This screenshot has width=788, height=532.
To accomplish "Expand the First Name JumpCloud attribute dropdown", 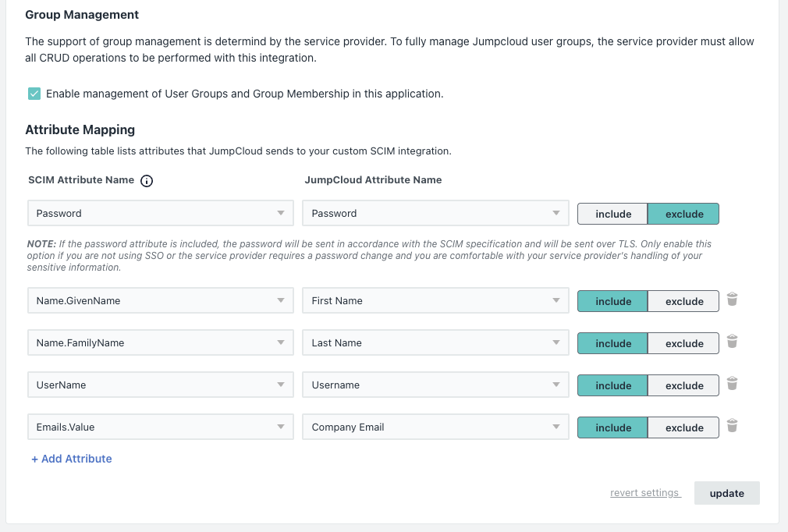I will [x=435, y=301].
